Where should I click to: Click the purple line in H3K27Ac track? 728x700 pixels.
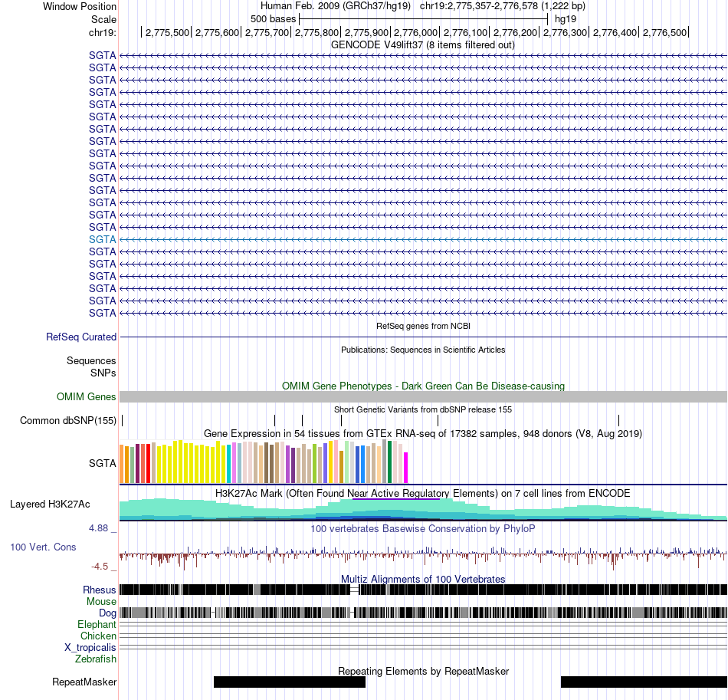tap(396, 499)
